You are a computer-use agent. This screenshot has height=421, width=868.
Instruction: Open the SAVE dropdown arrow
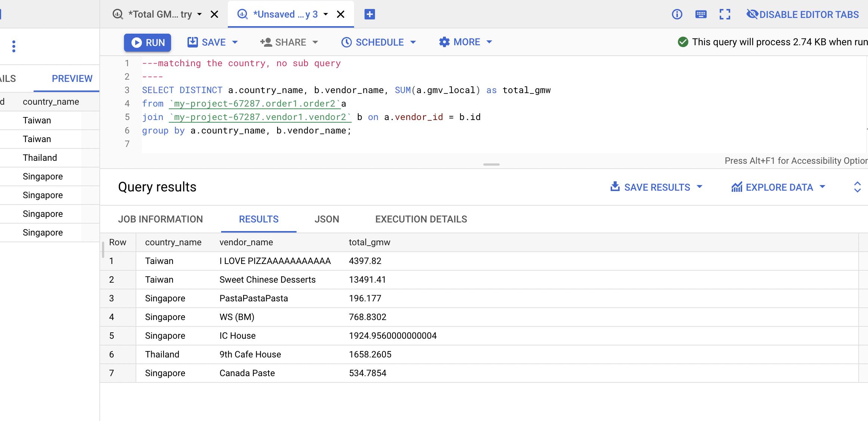pos(235,42)
